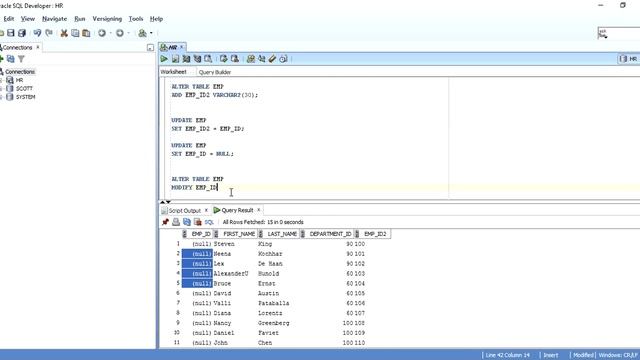Click the refresh icon in Query Result toolbar
640x360 pixels.
(187, 222)
